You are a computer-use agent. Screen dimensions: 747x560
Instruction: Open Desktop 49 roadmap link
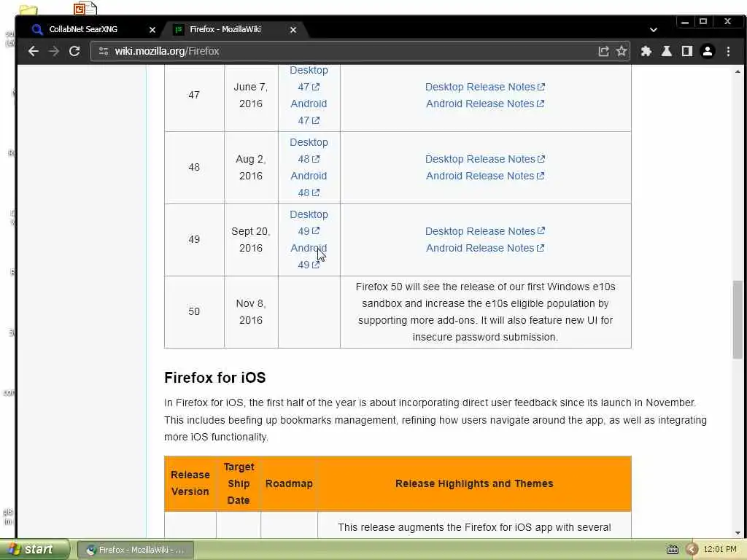(x=309, y=222)
